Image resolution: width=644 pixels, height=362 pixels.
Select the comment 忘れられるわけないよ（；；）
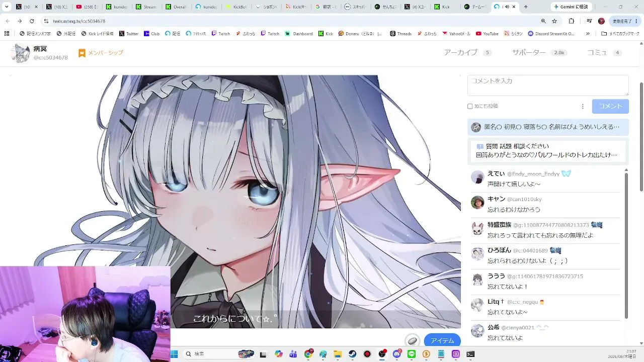528,261
